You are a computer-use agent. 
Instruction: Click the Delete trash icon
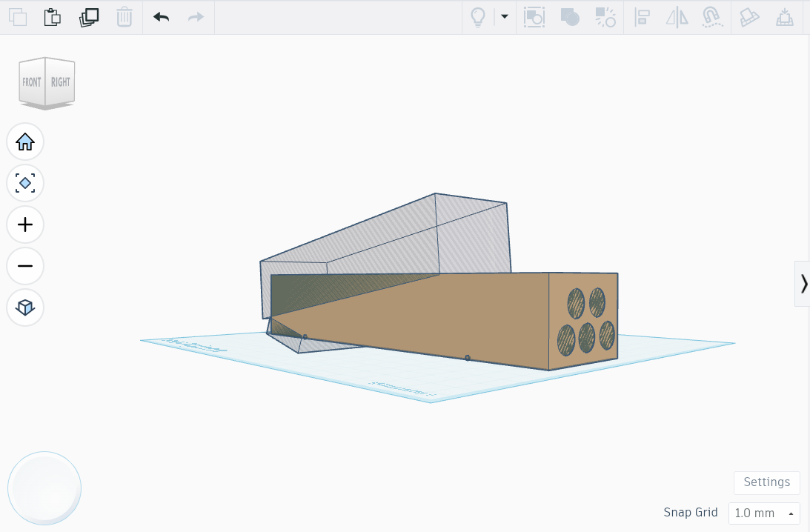click(x=124, y=17)
